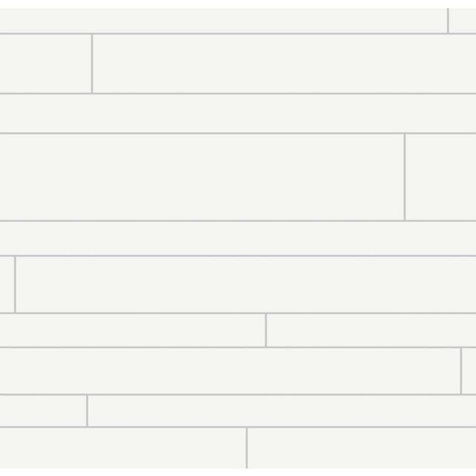
Task: Click the small tile in the top-right corner
Action: 463,20
